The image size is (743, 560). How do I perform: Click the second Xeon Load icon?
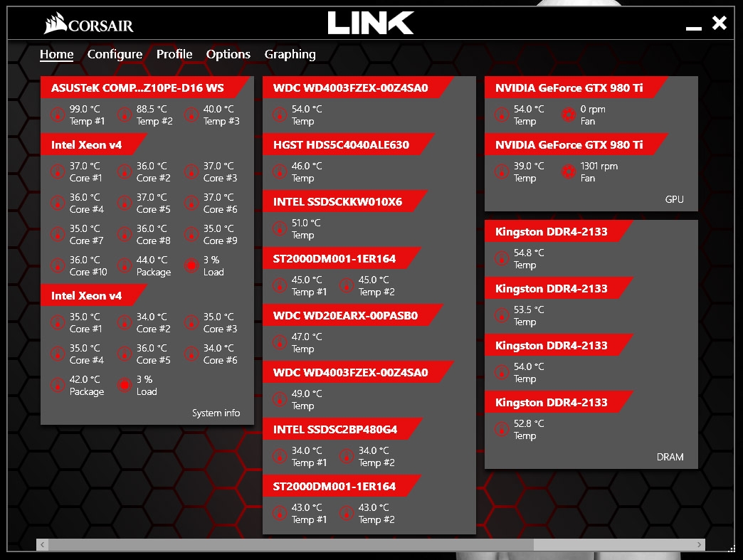[125, 385]
